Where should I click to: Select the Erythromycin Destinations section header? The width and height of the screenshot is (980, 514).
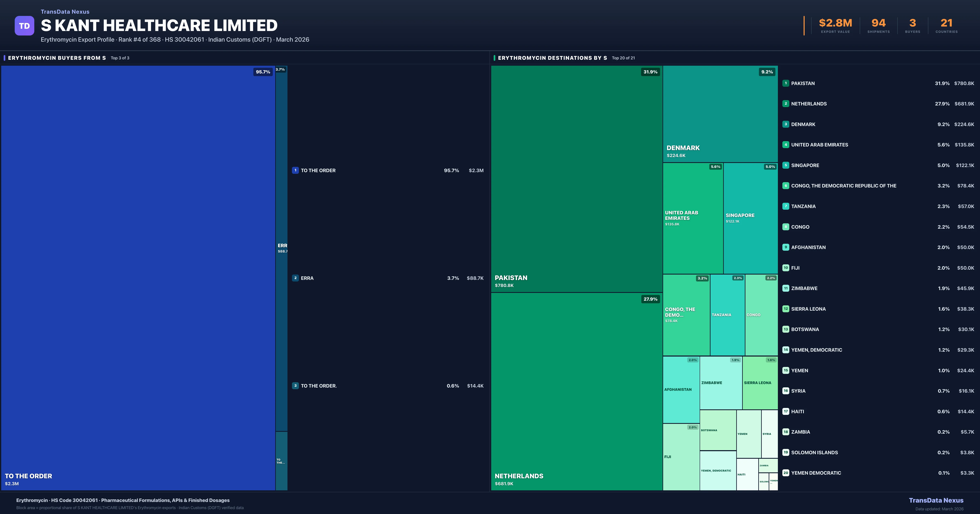[x=552, y=58]
